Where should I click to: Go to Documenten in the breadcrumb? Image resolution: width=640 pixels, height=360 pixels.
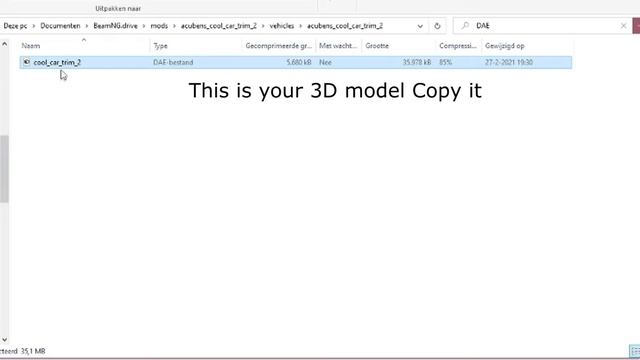coord(60,26)
